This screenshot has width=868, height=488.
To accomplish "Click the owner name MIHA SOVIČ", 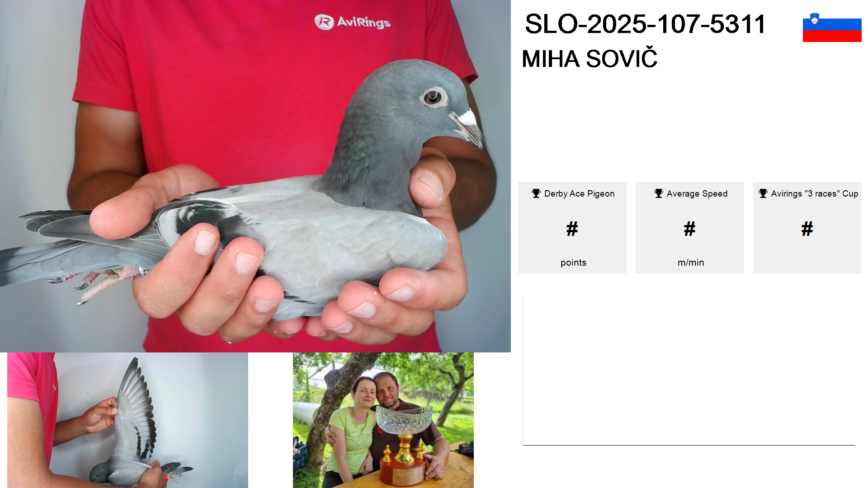I will point(590,58).
